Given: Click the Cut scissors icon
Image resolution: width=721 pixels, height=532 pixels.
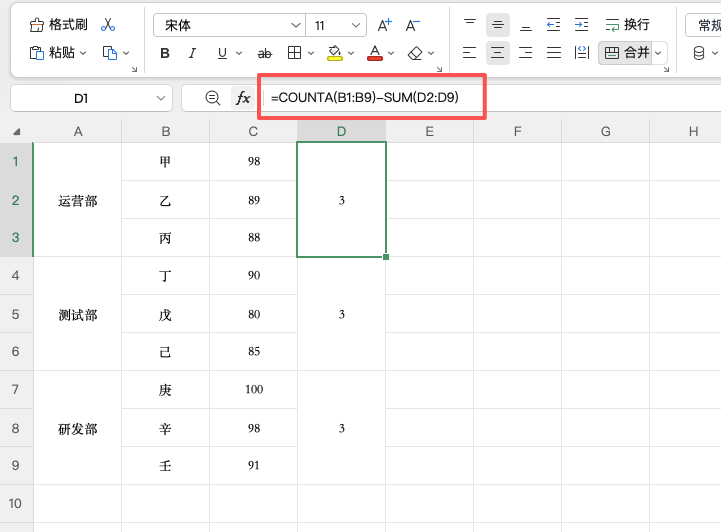Looking at the screenshot, I should 108,25.
